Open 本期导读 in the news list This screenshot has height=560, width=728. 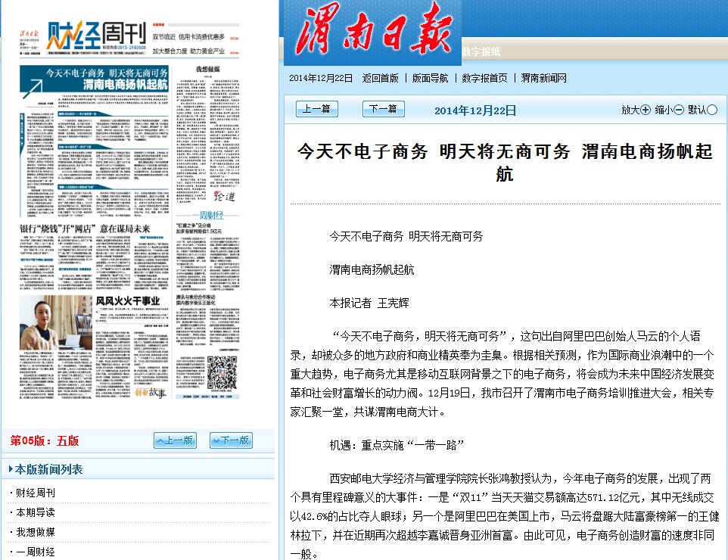coord(36,512)
